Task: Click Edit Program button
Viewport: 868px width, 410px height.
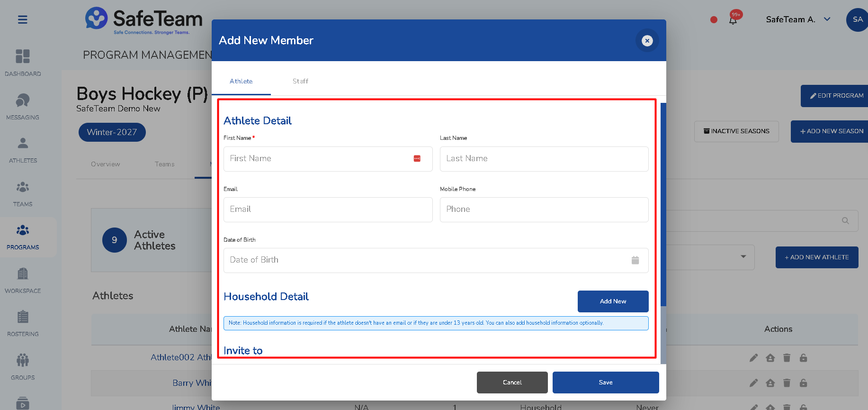Action: tap(834, 96)
